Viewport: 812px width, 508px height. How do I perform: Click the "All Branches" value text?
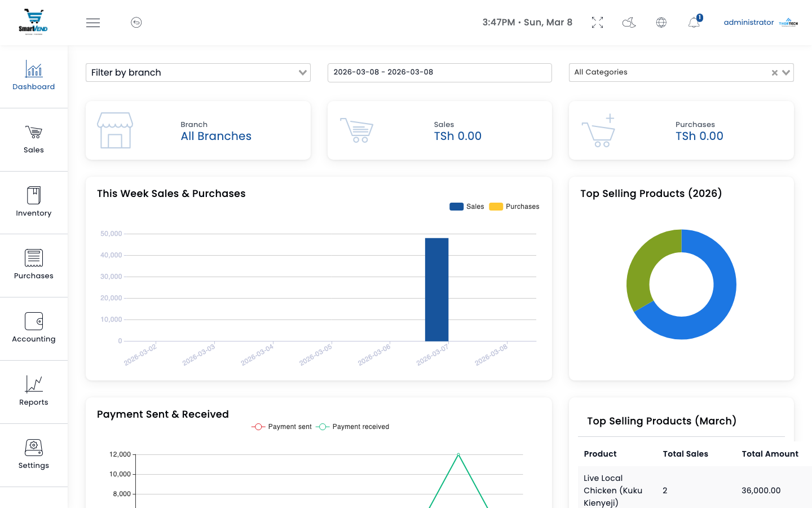click(x=216, y=137)
